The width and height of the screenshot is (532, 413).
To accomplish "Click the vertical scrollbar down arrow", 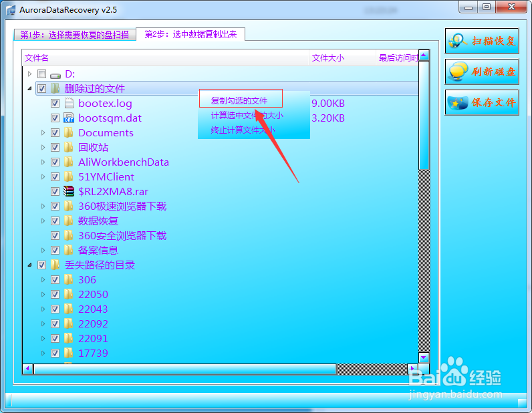I will click(424, 358).
